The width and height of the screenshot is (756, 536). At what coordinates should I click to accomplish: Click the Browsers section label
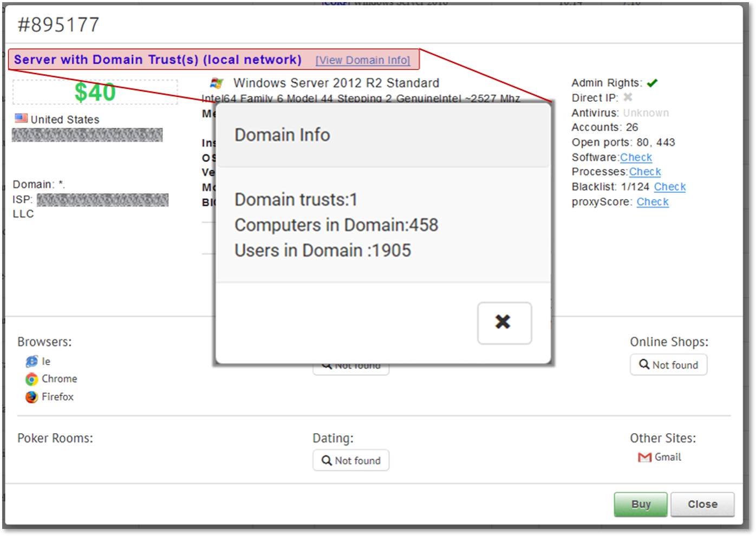[x=44, y=342]
